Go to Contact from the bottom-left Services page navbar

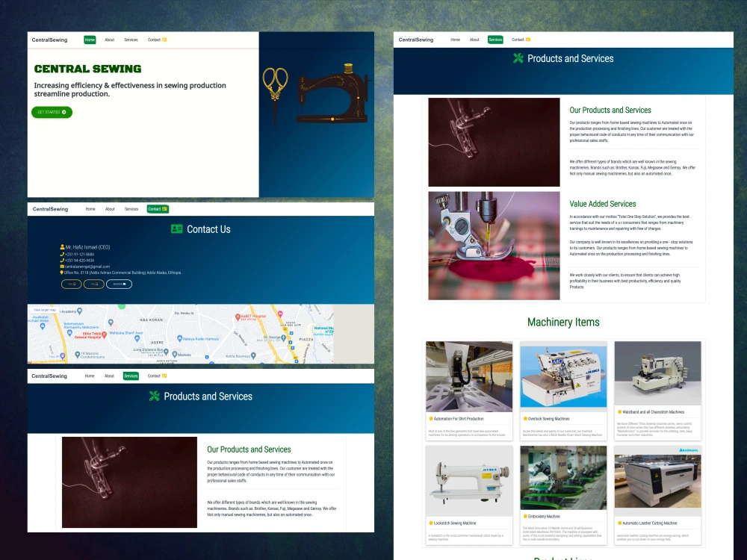pos(157,376)
